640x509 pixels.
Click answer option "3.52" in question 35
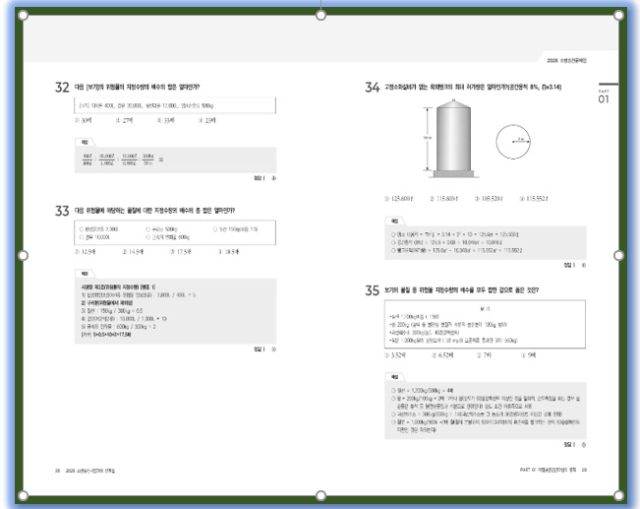click(395, 356)
